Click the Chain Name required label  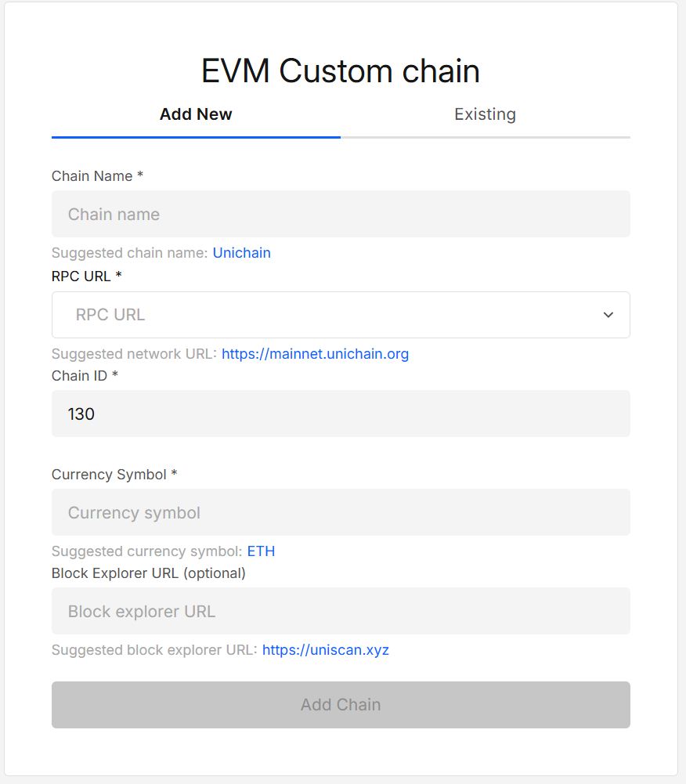click(x=97, y=176)
